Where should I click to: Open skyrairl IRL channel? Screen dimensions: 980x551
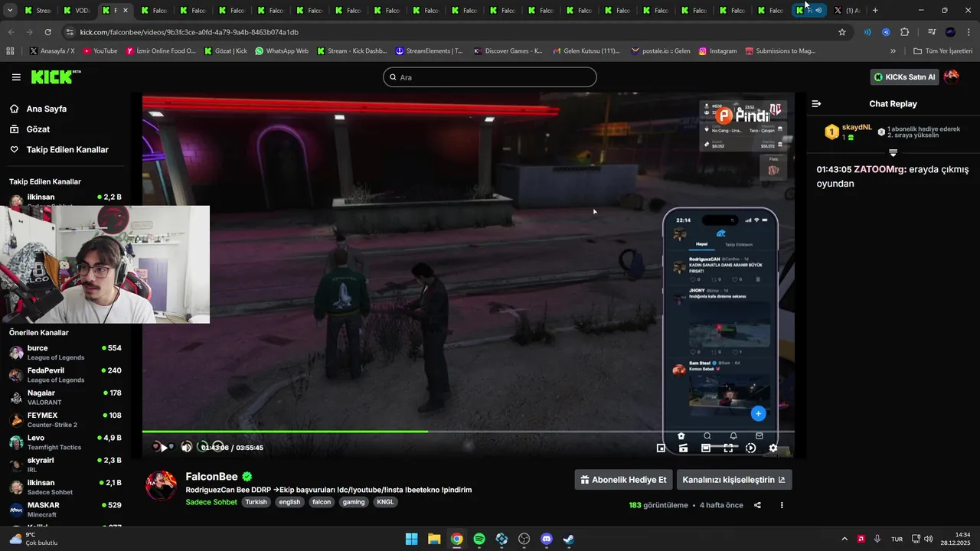65,465
